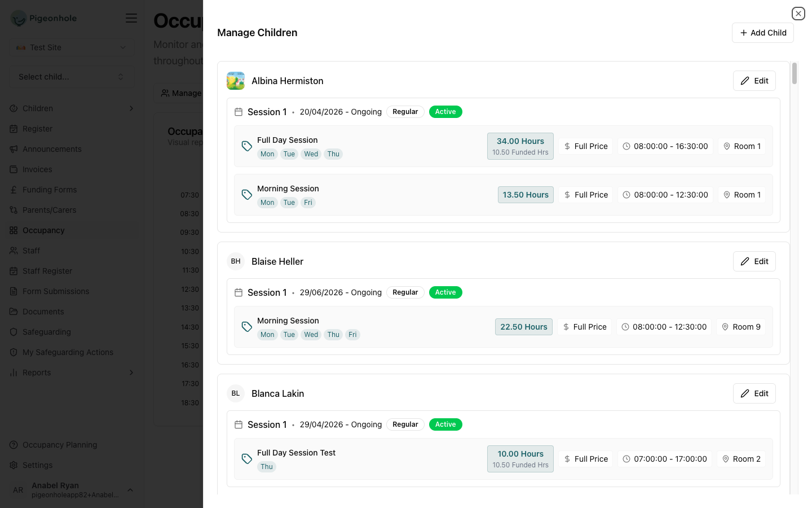The width and height of the screenshot is (812, 508).
Task: Click dollar icon in Full Day Session row
Action: (x=567, y=146)
